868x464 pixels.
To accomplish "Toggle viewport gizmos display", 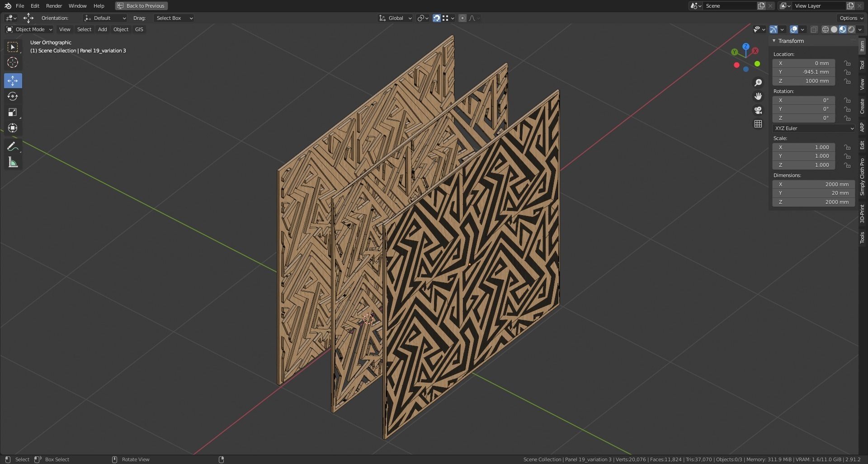I will click(774, 29).
